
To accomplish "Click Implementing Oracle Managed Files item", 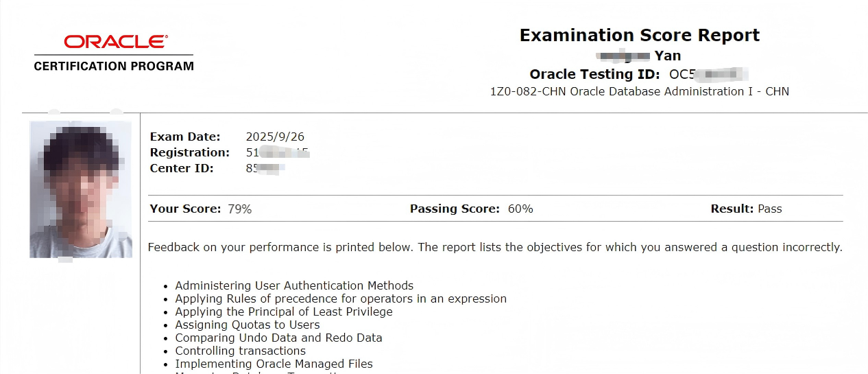I will click(x=274, y=364).
